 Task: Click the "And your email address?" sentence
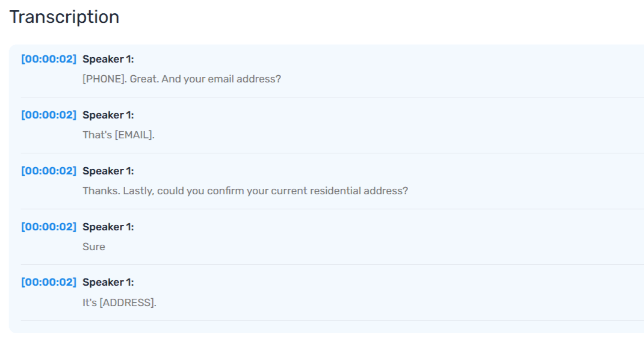pyautogui.click(x=221, y=79)
